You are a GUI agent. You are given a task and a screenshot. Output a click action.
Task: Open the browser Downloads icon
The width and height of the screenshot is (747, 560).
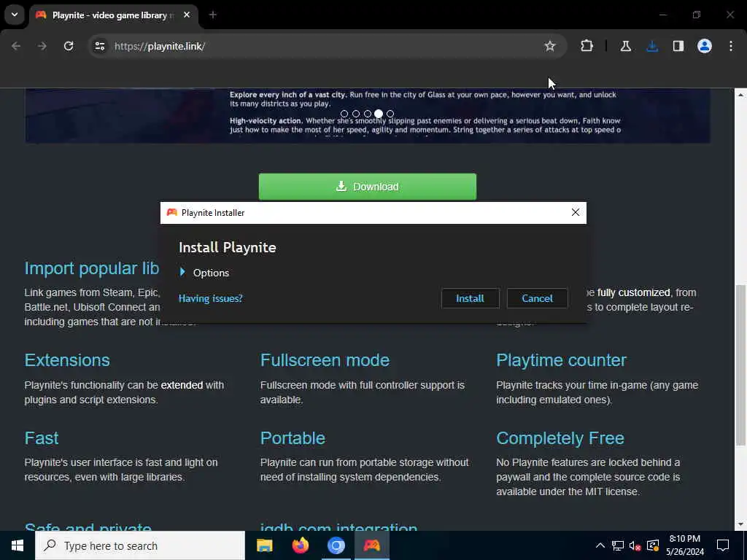coord(652,46)
